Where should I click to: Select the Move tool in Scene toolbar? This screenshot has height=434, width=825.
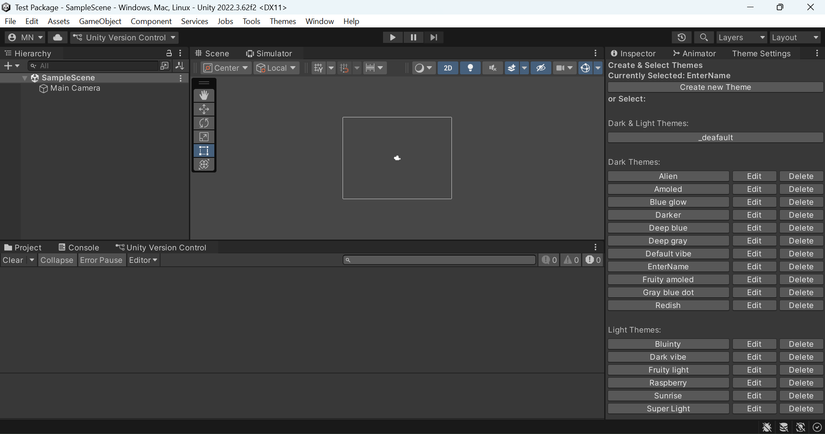point(204,109)
